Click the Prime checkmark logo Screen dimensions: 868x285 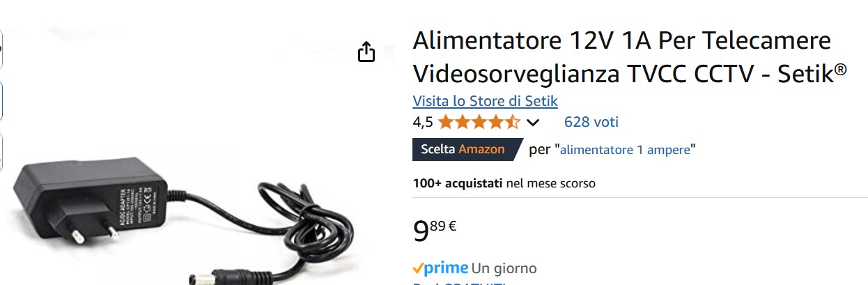pyautogui.click(x=440, y=268)
